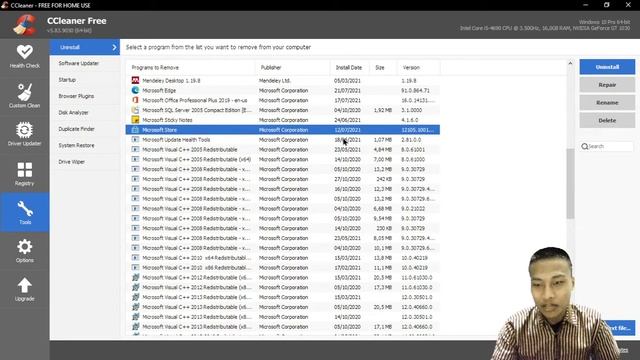Select the Microsoft Sticky Notes row
This screenshot has width=640, height=360.
283,120
